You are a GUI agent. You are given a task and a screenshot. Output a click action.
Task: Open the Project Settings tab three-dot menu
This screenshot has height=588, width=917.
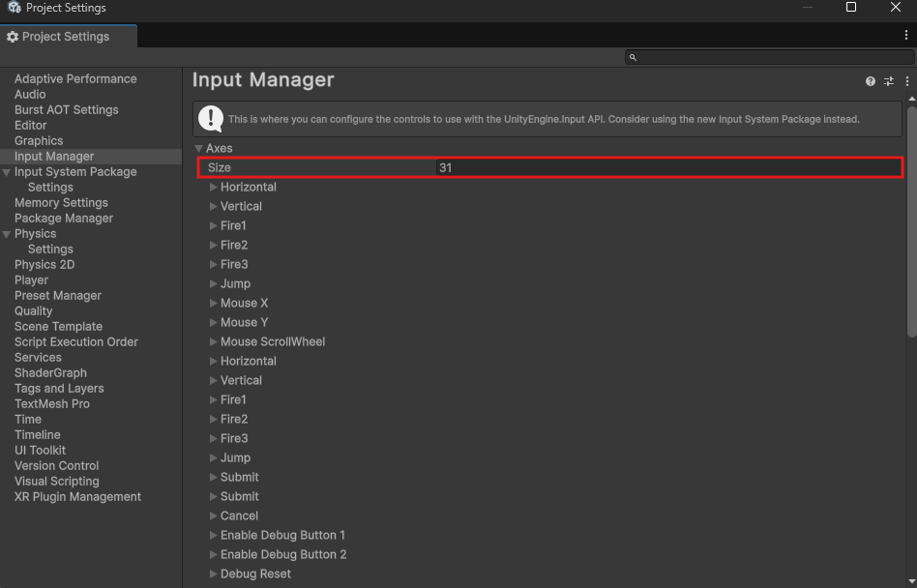pos(906,35)
